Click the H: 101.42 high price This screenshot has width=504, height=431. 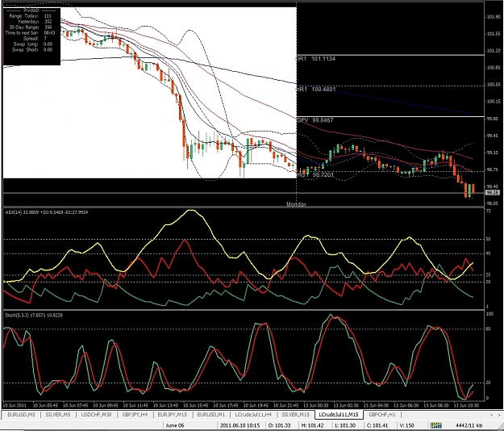[311, 425]
